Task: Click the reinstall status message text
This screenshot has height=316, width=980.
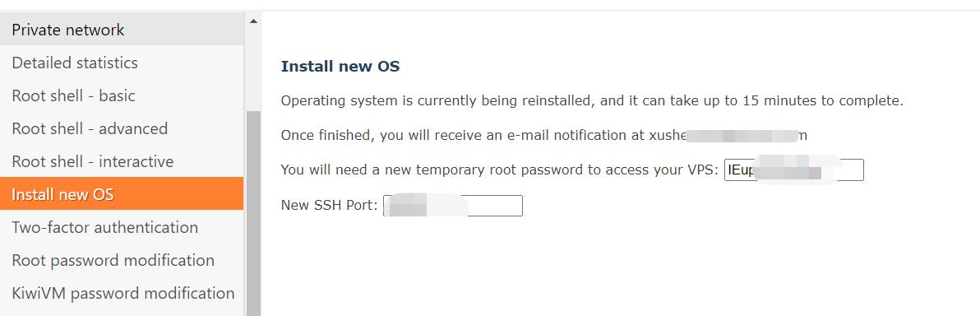Action: pos(592,100)
